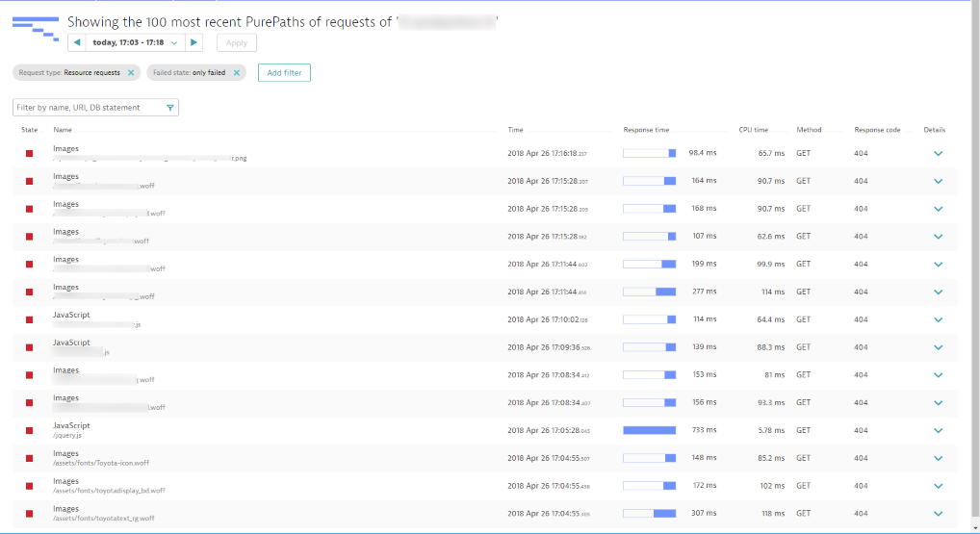The image size is (980, 534).
Task: Expand details for the /jquery.js row
Action: tap(938, 430)
